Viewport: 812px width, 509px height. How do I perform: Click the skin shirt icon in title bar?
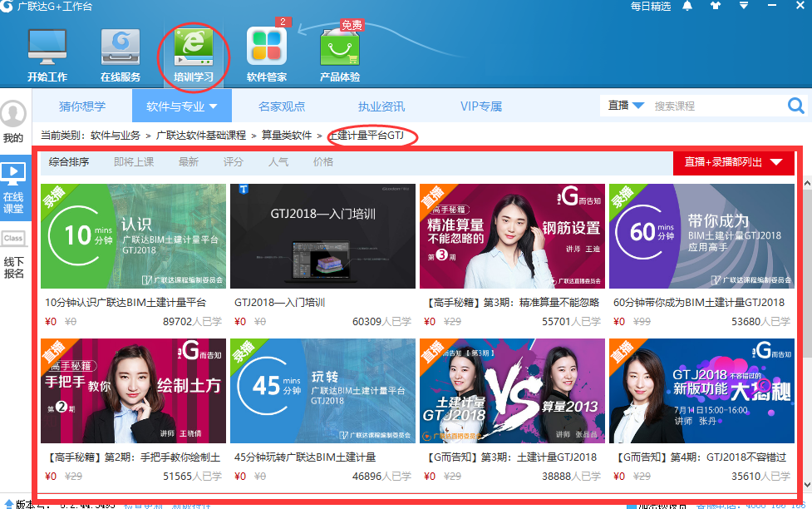coord(715,6)
